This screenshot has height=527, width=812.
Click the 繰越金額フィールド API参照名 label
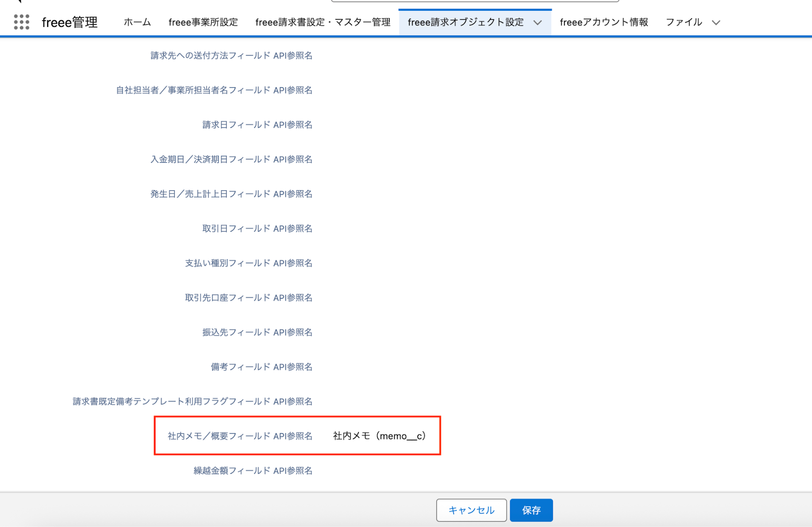pos(253,471)
